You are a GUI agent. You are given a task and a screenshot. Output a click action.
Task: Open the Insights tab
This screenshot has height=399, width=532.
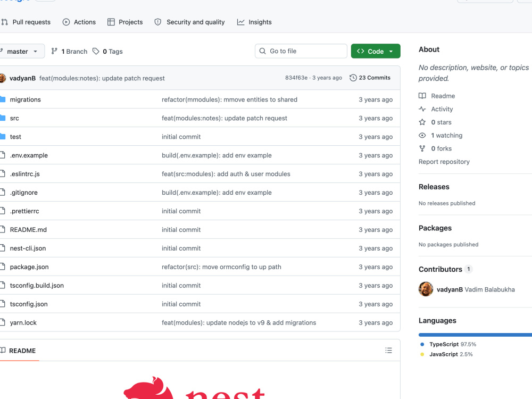pyautogui.click(x=254, y=22)
